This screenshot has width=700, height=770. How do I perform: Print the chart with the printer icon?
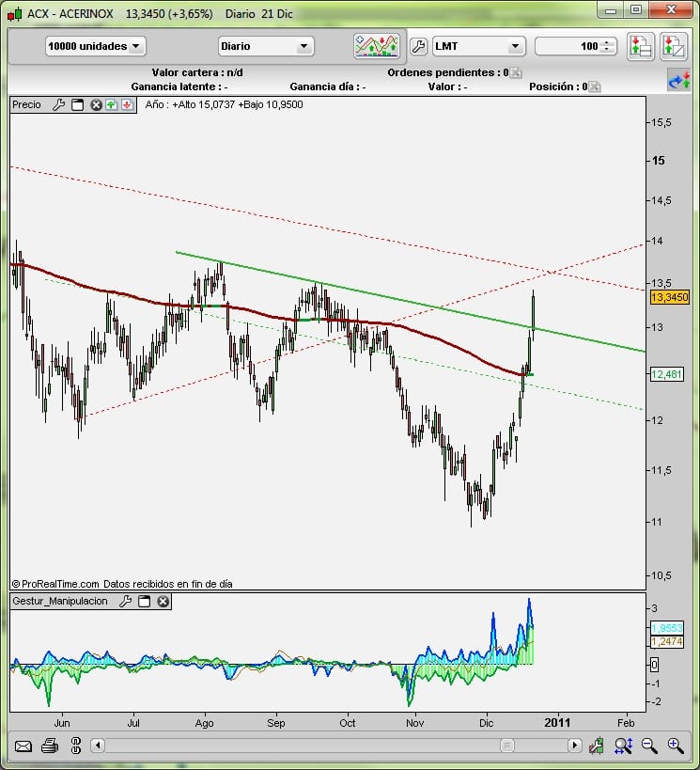click(x=50, y=746)
